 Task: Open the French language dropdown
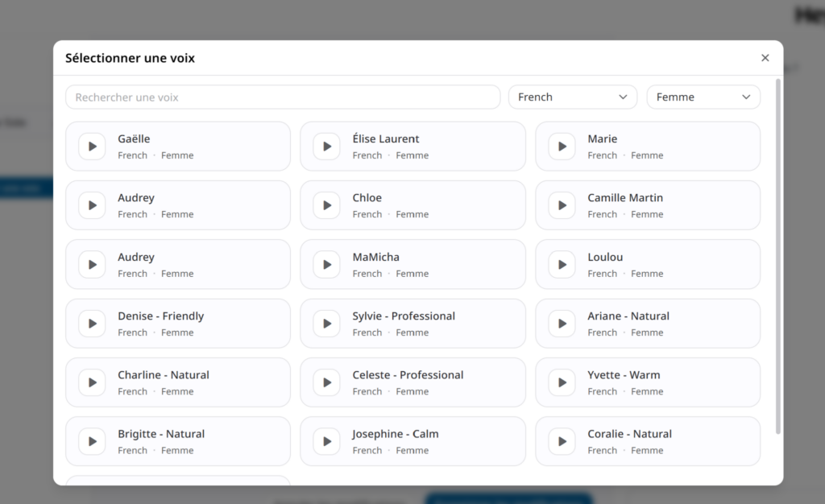572,97
